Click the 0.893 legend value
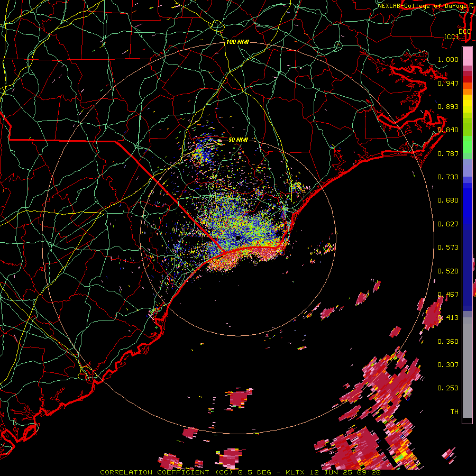 (x=448, y=106)
